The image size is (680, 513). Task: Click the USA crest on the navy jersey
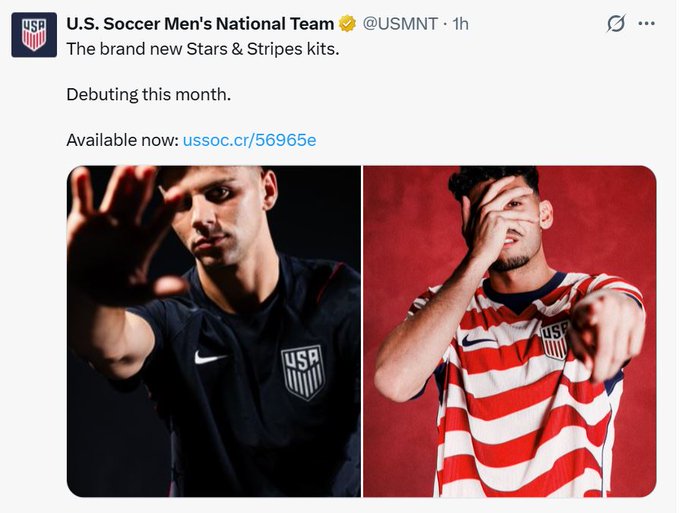click(x=302, y=371)
